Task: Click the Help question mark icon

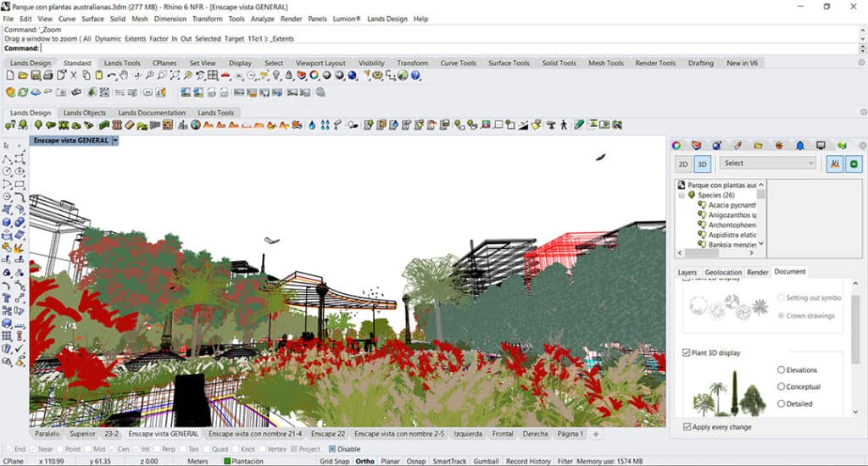Action: pyautogui.click(x=416, y=76)
